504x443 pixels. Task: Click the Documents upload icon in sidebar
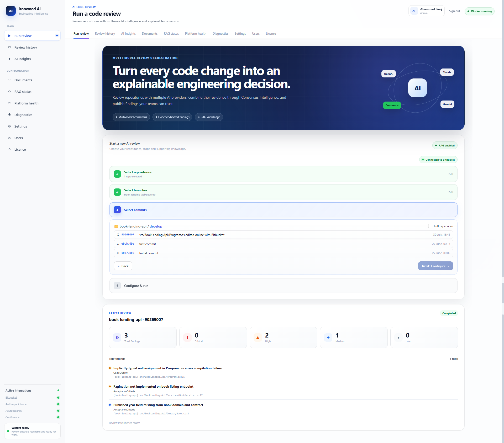point(9,80)
